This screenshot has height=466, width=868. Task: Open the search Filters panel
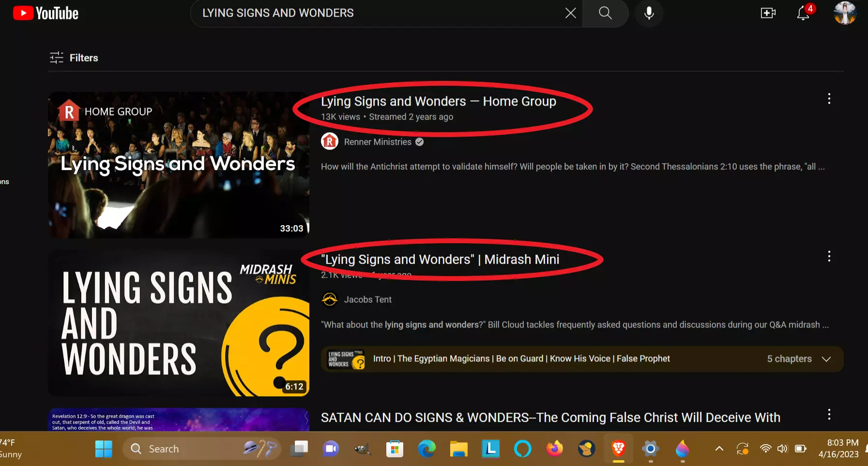74,58
